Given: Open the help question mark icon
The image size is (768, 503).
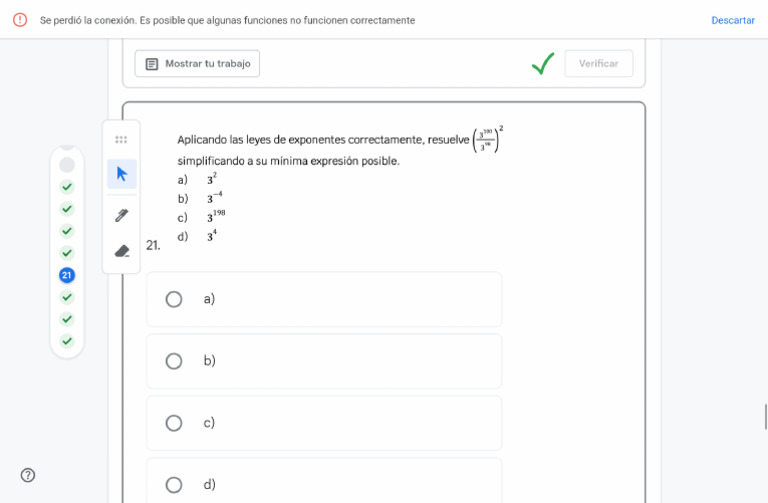Looking at the screenshot, I should [28, 475].
